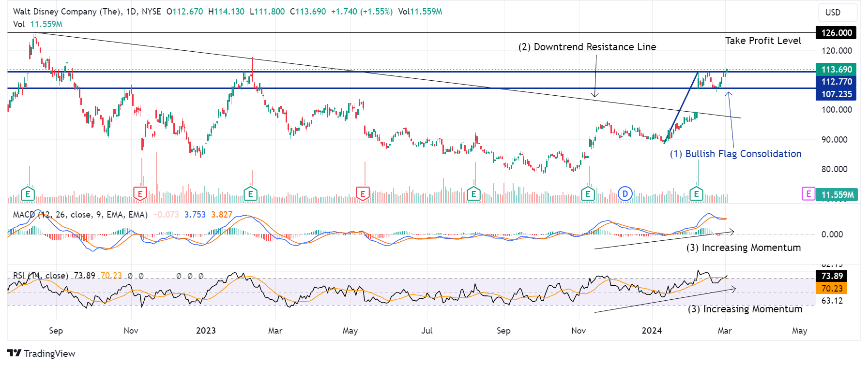The image size is (868, 366).
Task: Select the 107.235 horizontal line price label
Action: [x=836, y=94]
